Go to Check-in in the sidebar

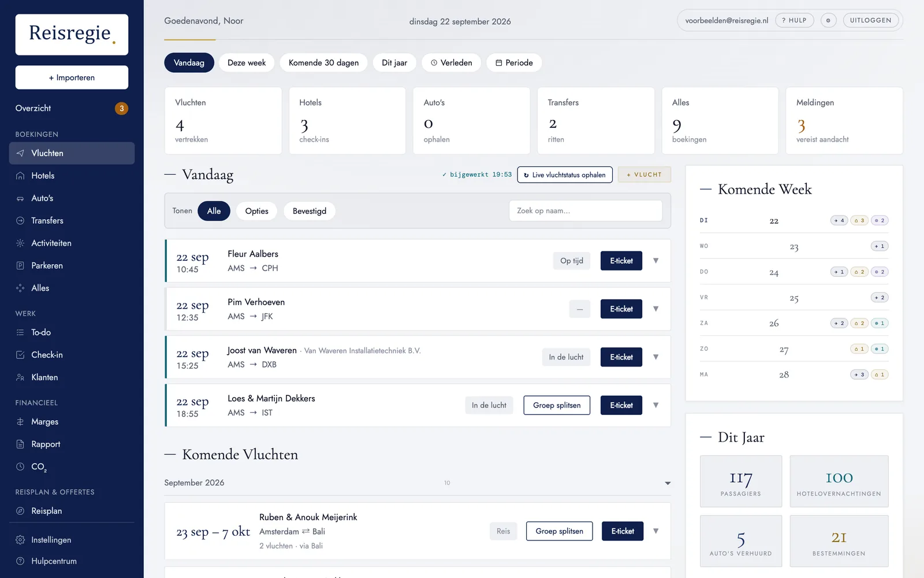coord(72,355)
